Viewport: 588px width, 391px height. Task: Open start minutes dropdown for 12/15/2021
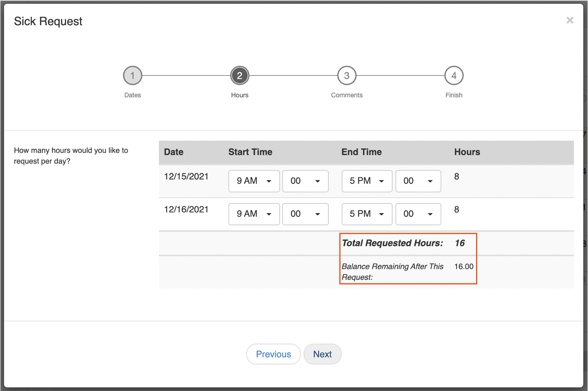(305, 181)
